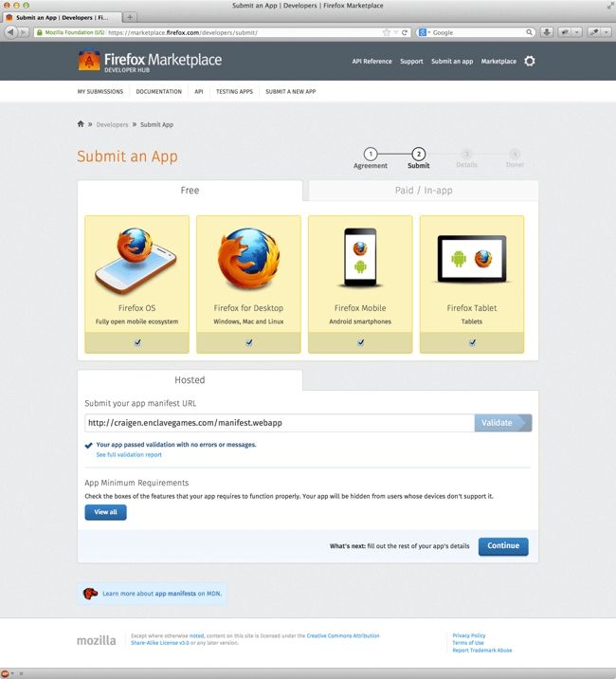Toggle the Firefox OS checkbox
Image resolution: width=616 pixels, height=679 pixels.
137,342
